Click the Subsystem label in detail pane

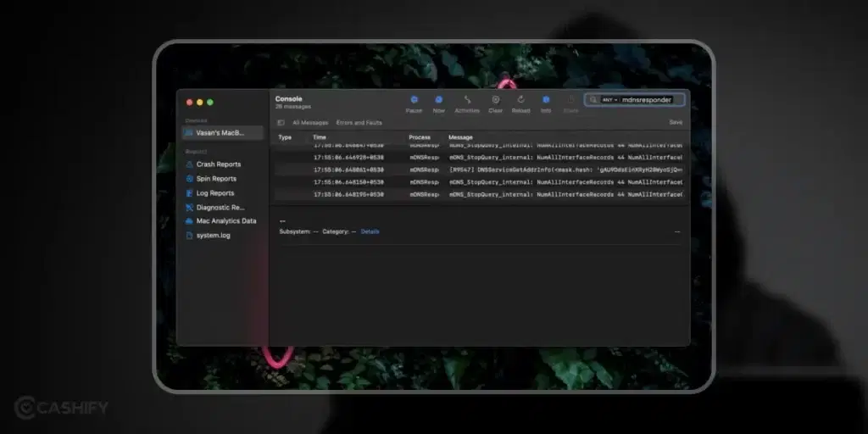(294, 231)
